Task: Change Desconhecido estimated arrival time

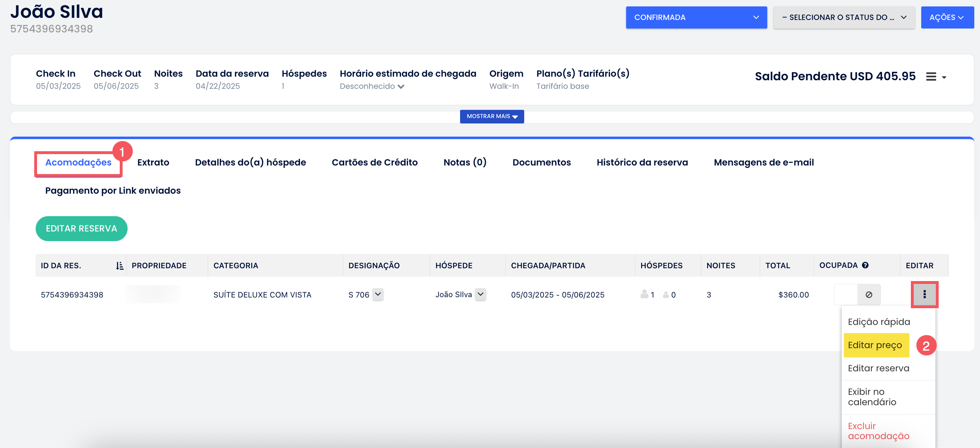Action: click(372, 86)
